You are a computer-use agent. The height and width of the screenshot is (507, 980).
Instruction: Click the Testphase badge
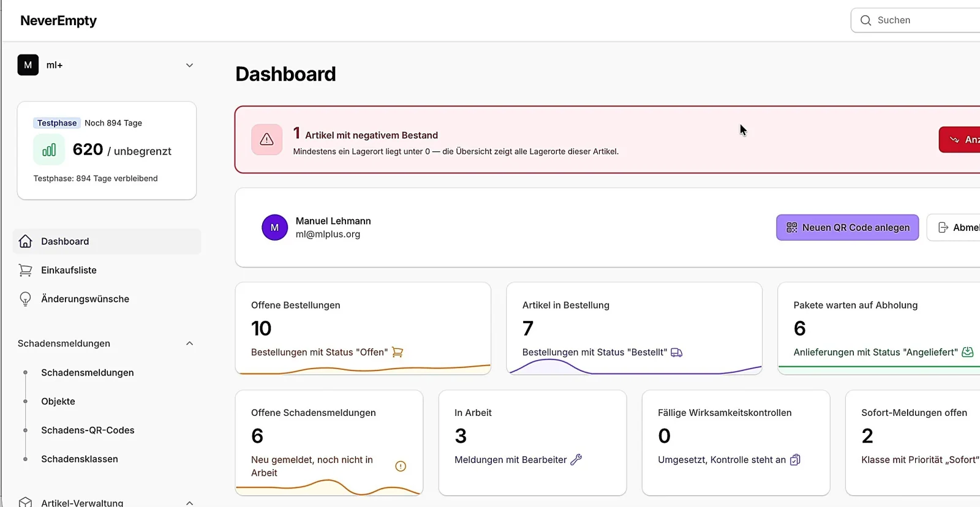(57, 123)
